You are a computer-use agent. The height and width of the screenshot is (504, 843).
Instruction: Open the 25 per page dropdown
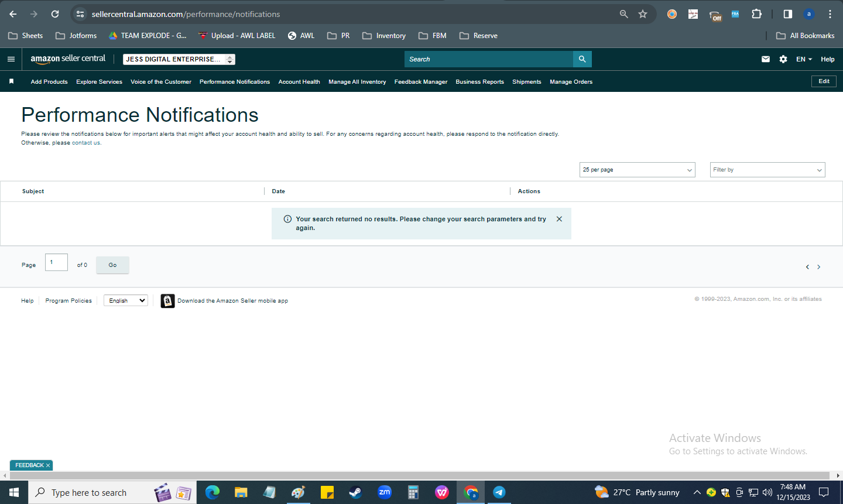pyautogui.click(x=637, y=170)
